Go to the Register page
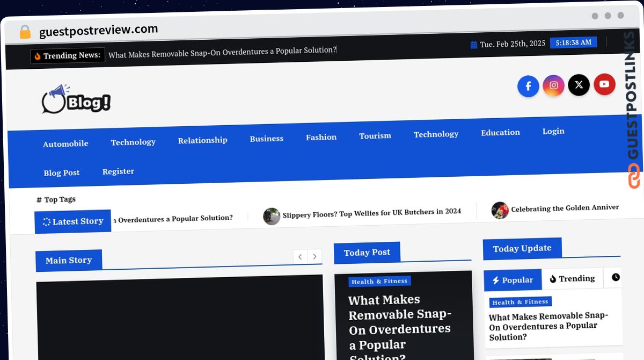This screenshot has height=360, width=644. point(118,171)
